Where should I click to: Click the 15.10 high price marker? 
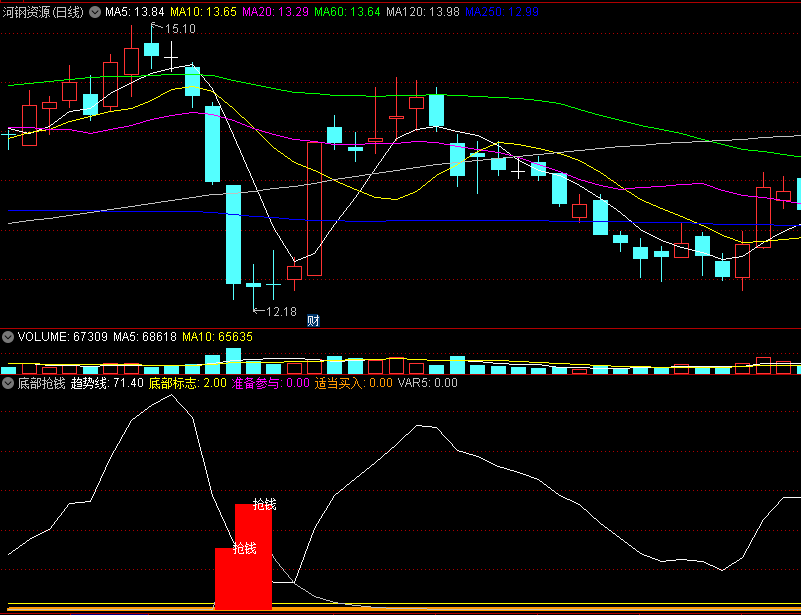point(180,29)
